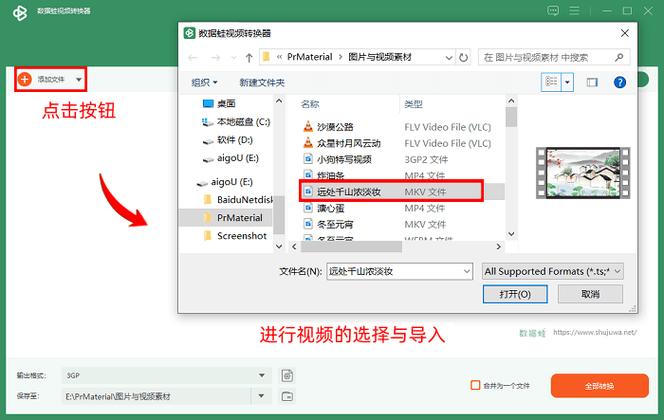The width and height of the screenshot is (664, 420).
Task: Change the view mode icon
Action: click(551, 82)
